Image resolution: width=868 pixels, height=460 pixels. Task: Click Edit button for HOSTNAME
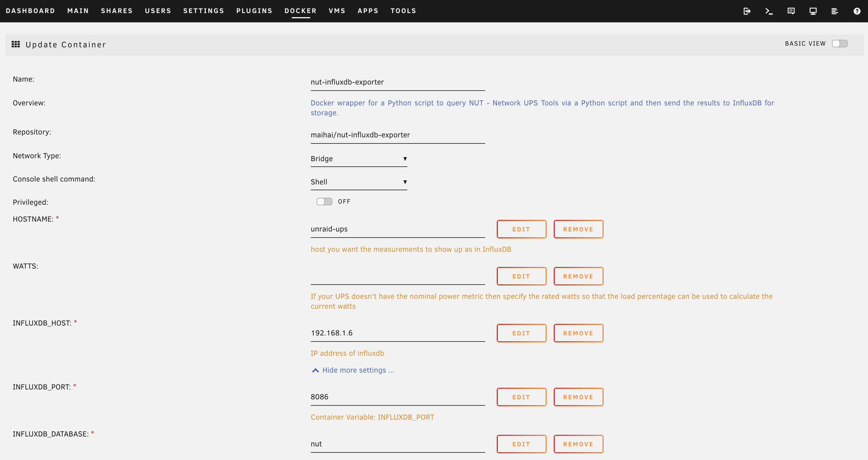pos(521,229)
